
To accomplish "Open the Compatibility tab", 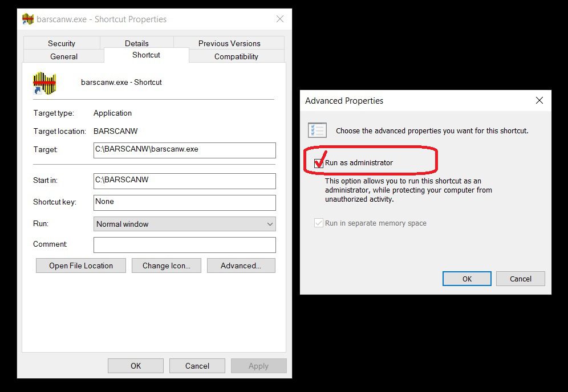I will coord(236,56).
